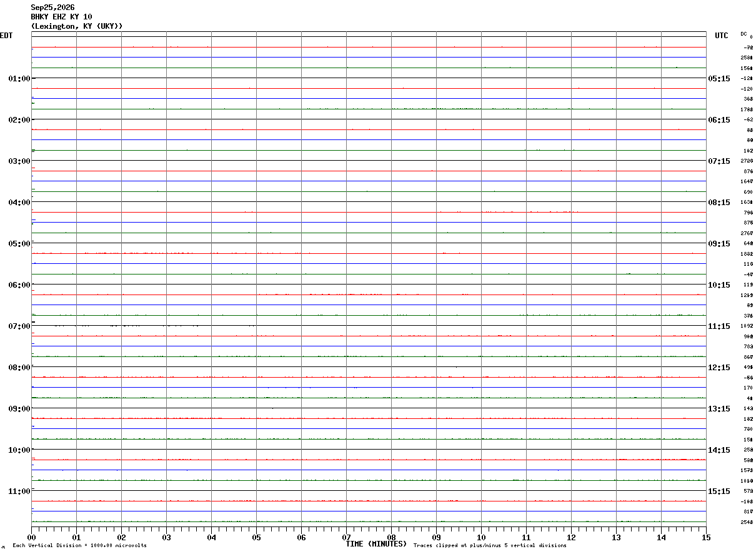Screen dimensions: 756x554
Task: Click the 10:00 EDT time label
Action: tap(19, 450)
